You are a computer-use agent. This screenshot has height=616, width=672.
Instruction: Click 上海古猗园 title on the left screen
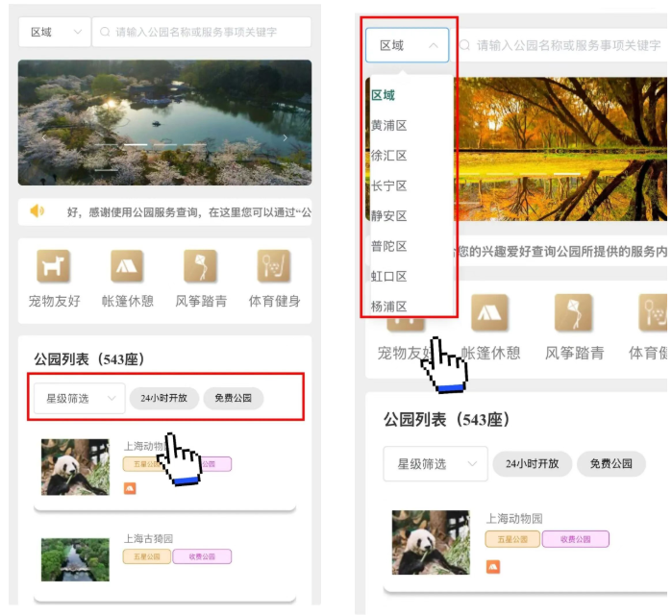point(148,539)
